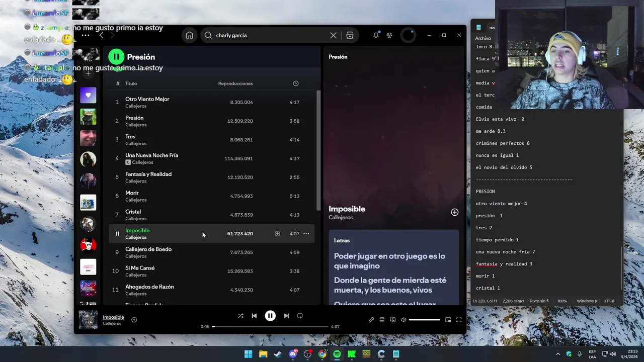Open Steam from the taskbar
Image resolution: width=644 pixels, height=362 pixels.
point(278,354)
